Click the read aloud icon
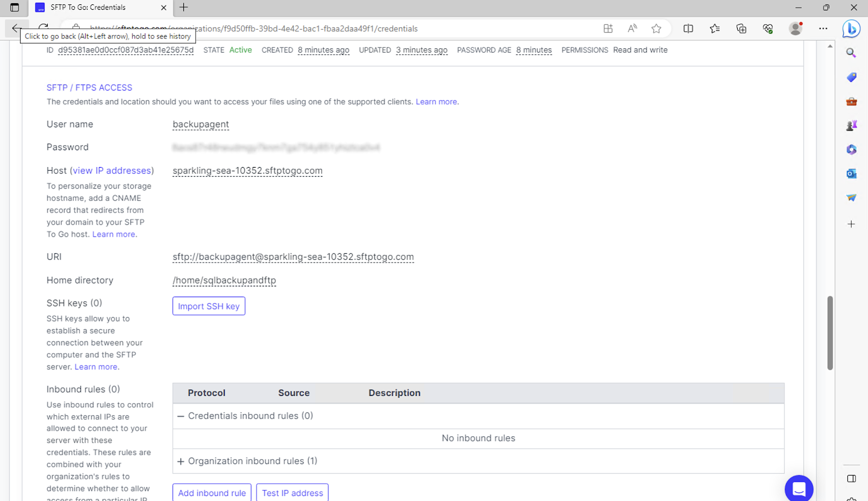Viewport: 868px width, 501px height. (632, 29)
